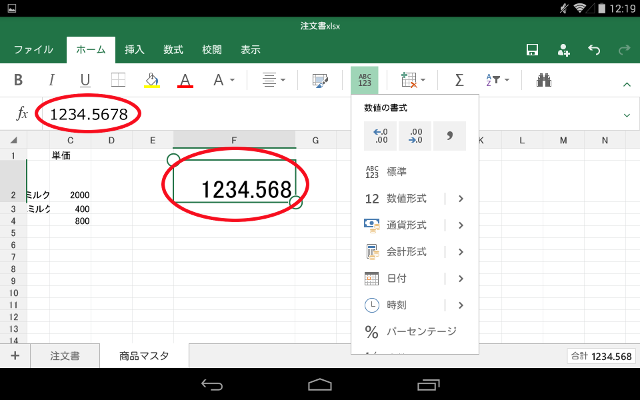Click the 合計 1234.568 status box
Viewport: 640px width, 400px height.
click(601, 356)
